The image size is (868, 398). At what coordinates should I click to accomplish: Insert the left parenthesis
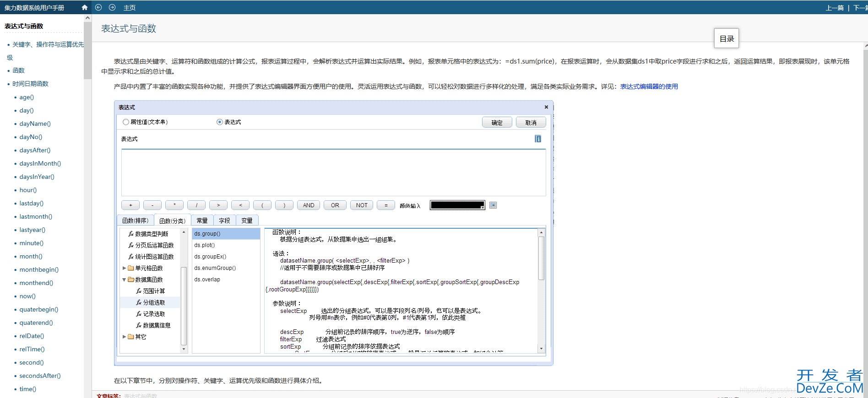pos(262,205)
